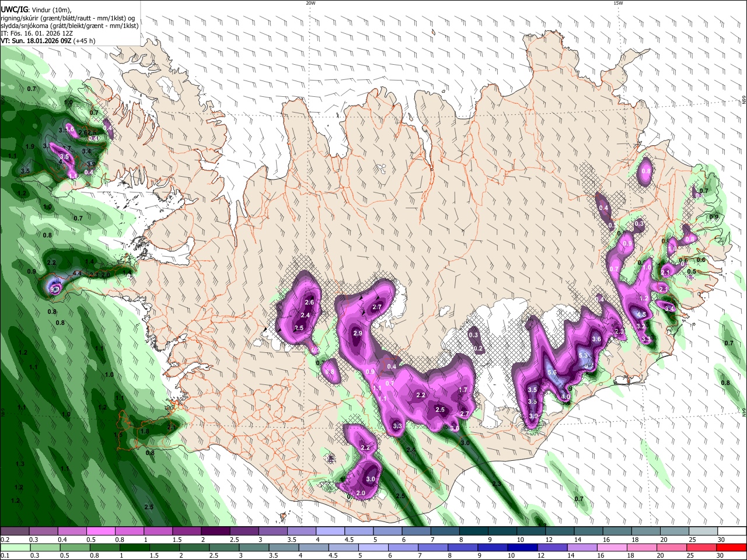Pick the bright pink 0.5 swatch in upper legend

tap(100, 531)
